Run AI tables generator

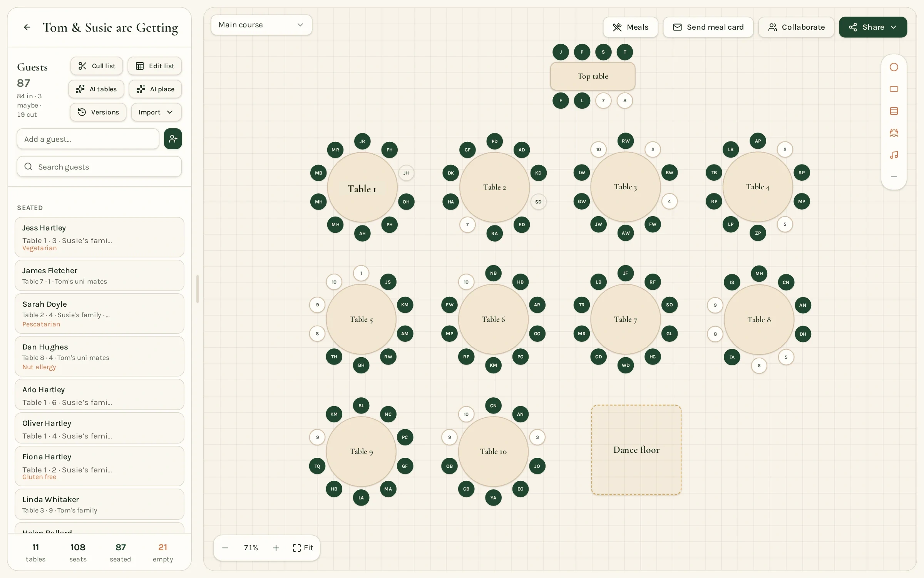point(96,89)
